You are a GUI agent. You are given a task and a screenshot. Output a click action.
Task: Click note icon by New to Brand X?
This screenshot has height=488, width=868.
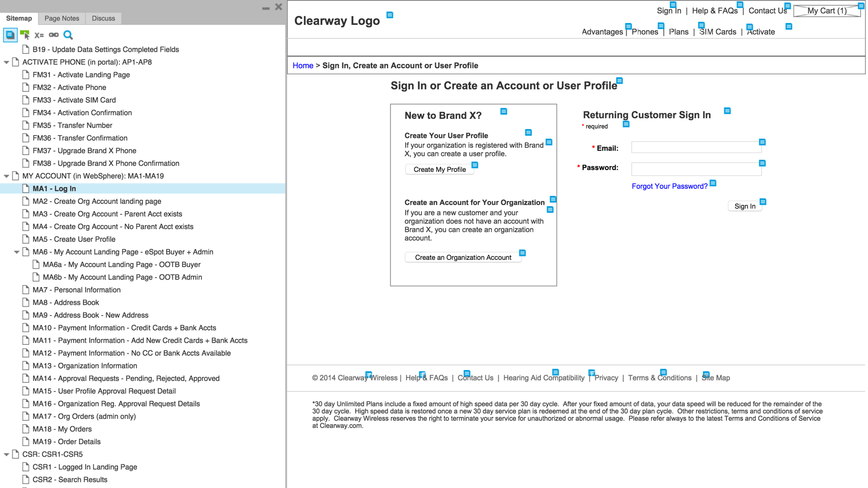pyautogui.click(x=503, y=111)
